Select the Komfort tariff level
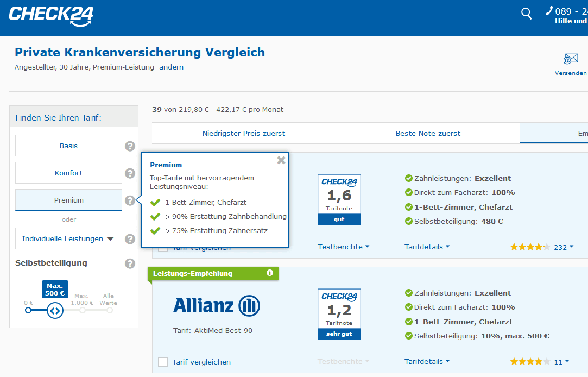Screen dimensions: 588x377 [x=68, y=173]
